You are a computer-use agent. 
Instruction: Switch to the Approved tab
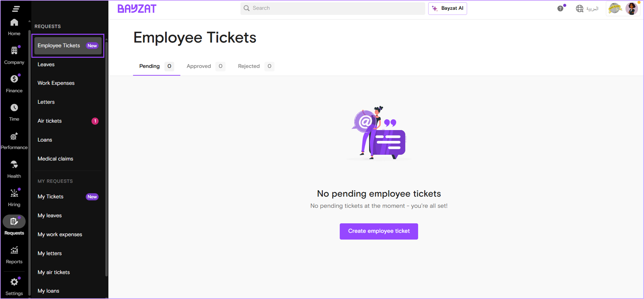click(199, 66)
